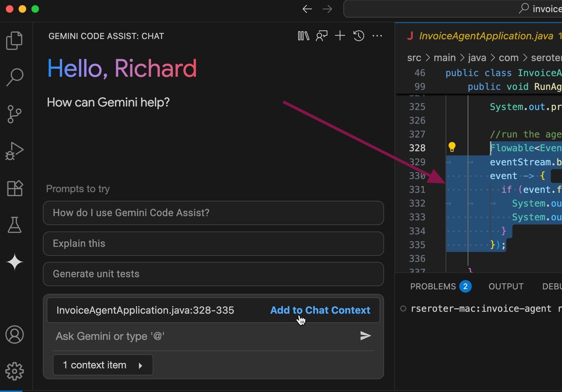Click the PROBLEMS count badge showing 2
Image resolution: width=562 pixels, height=392 pixels.
pos(465,286)
